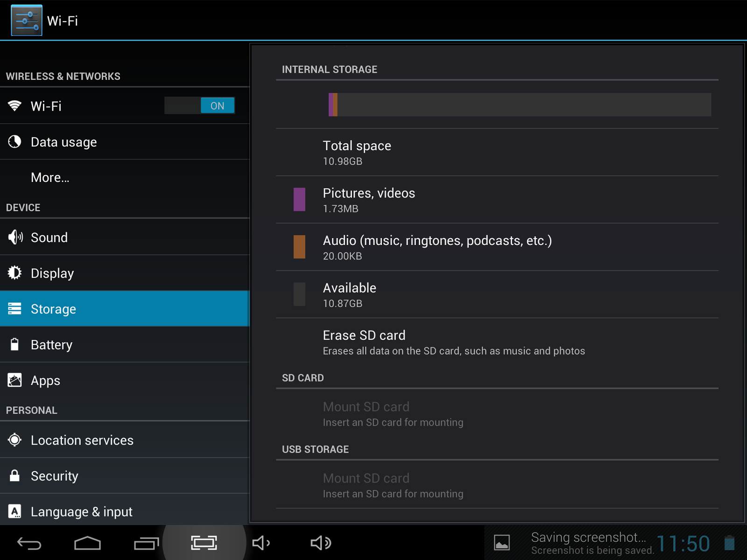Click the SD CARD section header

303,378
